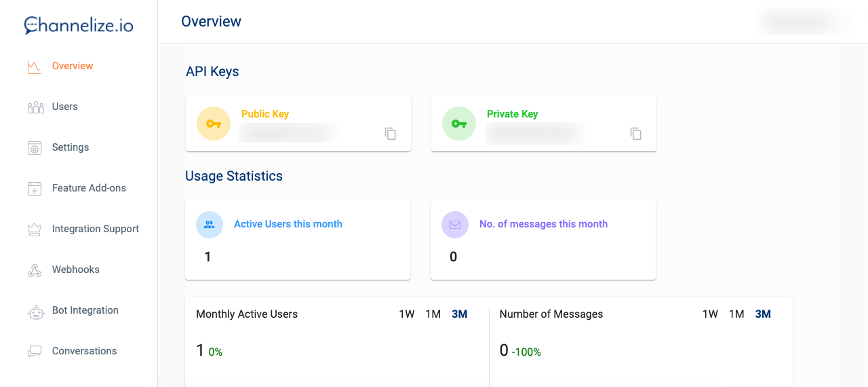Switch Number of Messages chart to 1M
The height and width of the screenshot is (387, 868).
pyautogui.click(x=736, y=314)
